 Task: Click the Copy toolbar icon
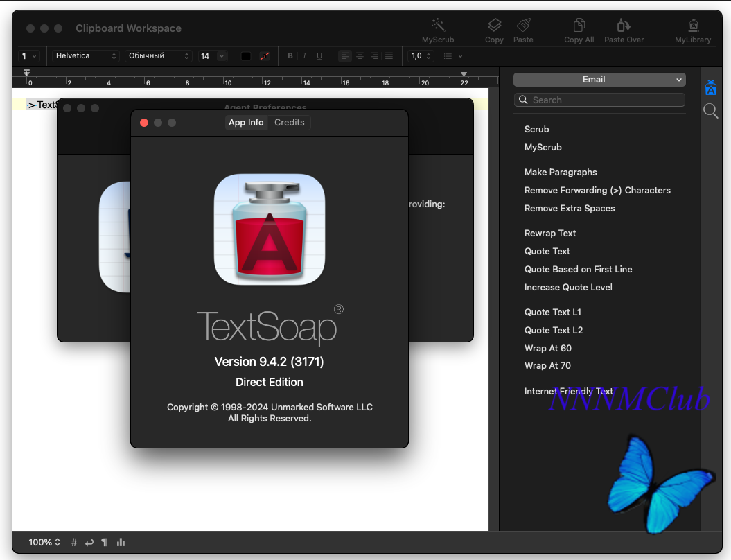(494, 25)
